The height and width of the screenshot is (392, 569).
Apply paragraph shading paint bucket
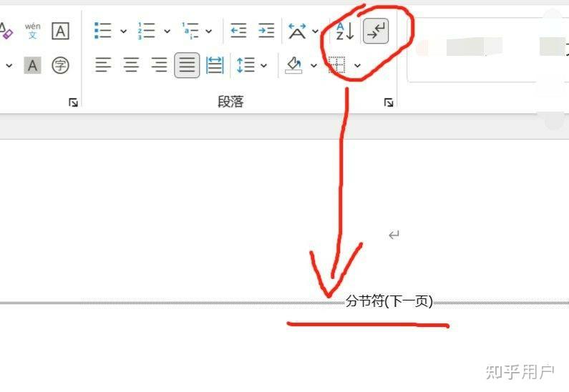pos(294,65)
